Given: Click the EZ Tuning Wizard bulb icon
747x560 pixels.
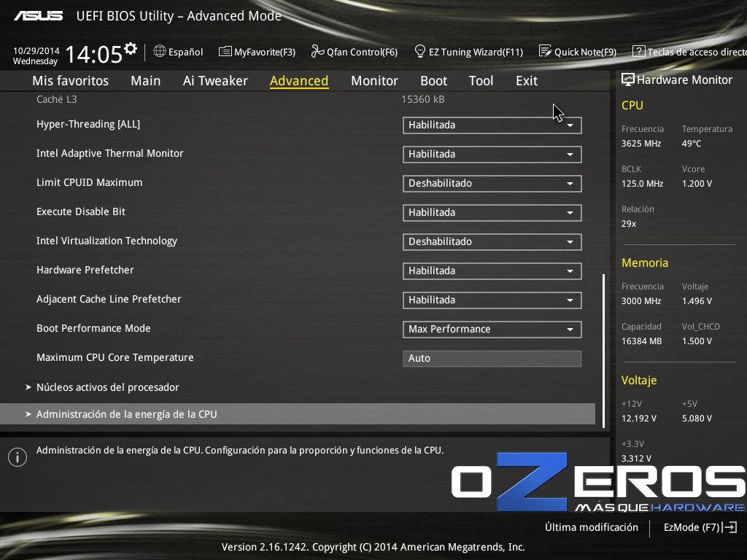Looking at the screenshot, I should 419,51.
